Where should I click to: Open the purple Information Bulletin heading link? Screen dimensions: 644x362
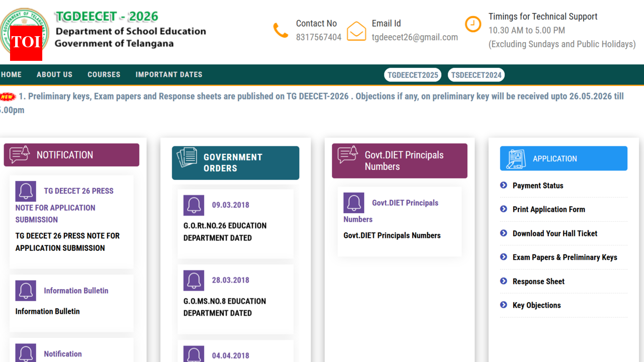click(x=76, y=291)
